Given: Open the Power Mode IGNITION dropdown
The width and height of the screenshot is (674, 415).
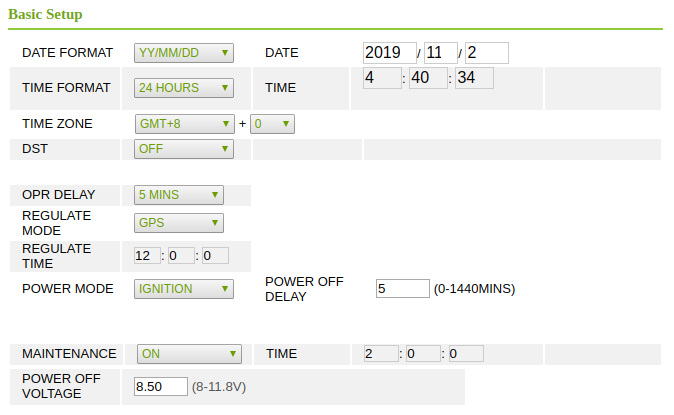Looking at the screenshot, I should 184,289.
